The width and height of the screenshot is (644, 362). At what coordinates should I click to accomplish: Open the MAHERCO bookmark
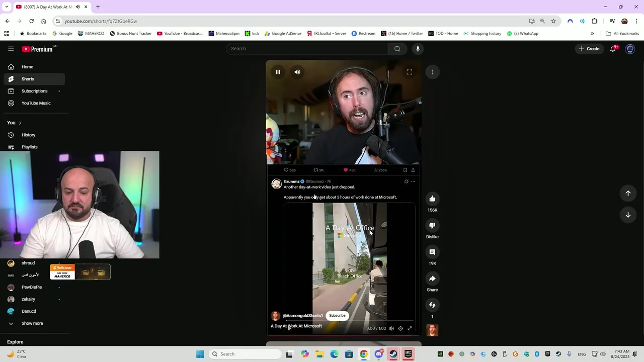[91, 34]
